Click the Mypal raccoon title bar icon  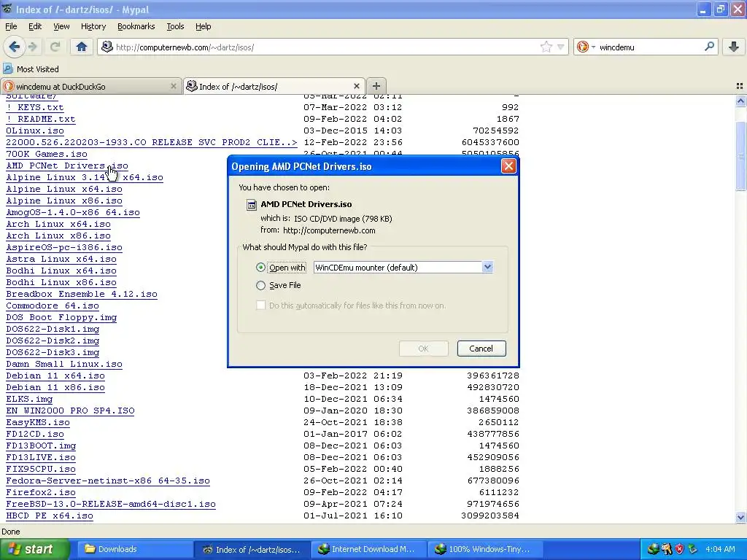[x=7, y=9]
